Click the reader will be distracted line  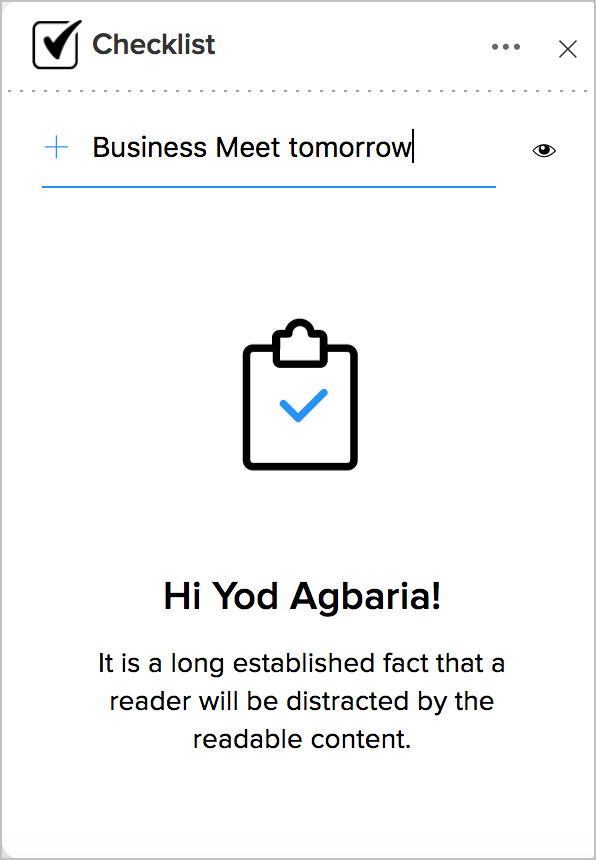coord(302,701)
